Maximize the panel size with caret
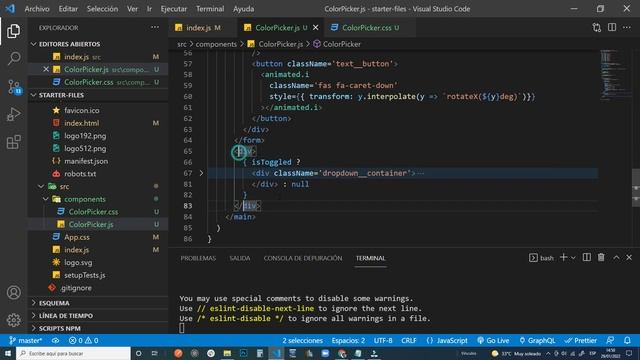 pos(616,258)
